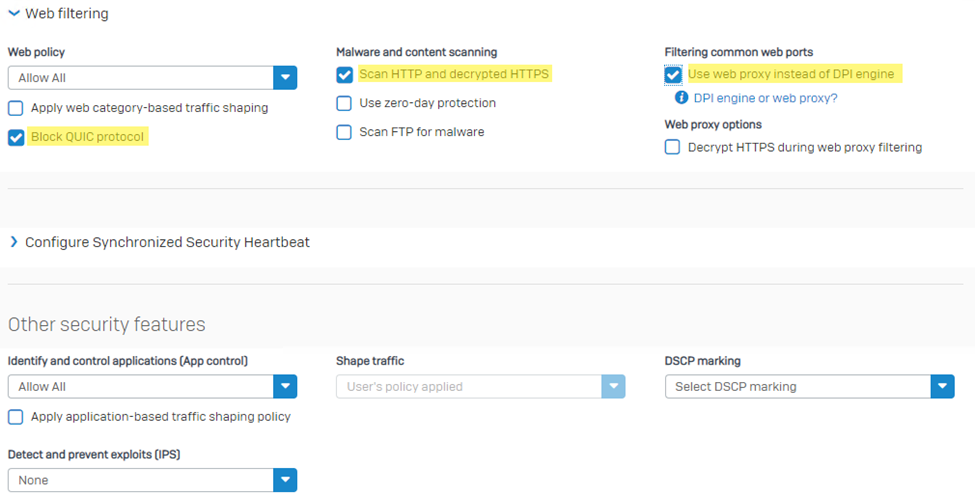Click the Web policy Allow All field
Viewport: 975px width, 496px height.
[x=140, y=78]
